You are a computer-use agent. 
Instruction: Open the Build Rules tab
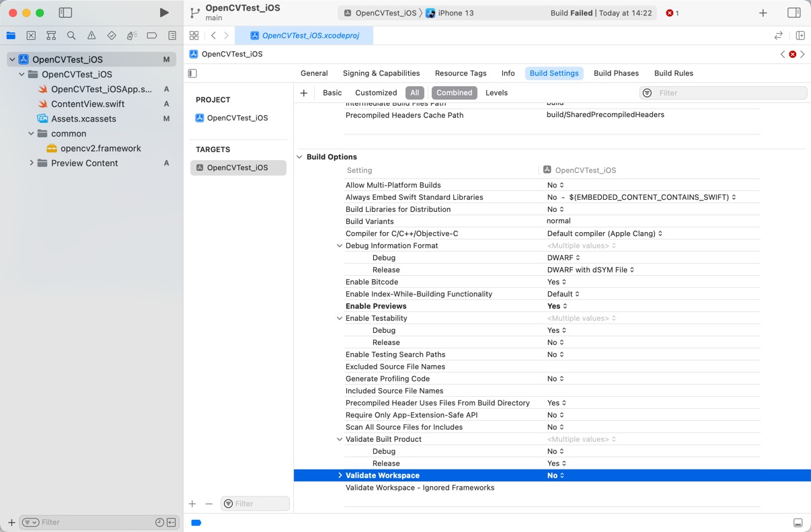click(x=674, y=73)
